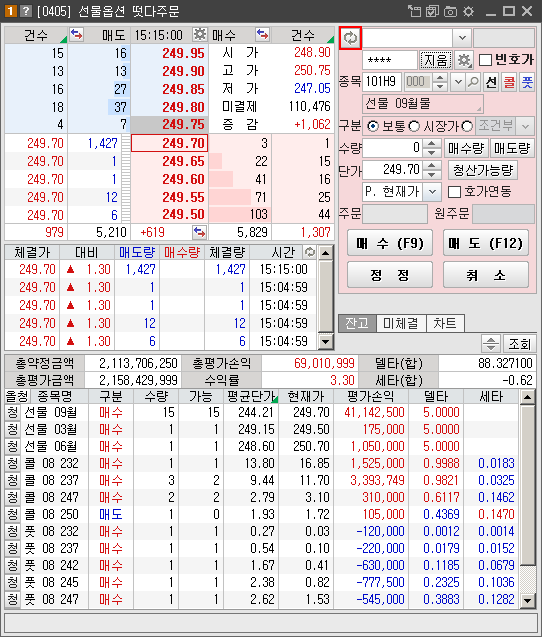The image size is (542, 637).
Task: Switch to the 차트 tab
Action: click(444, 323)
